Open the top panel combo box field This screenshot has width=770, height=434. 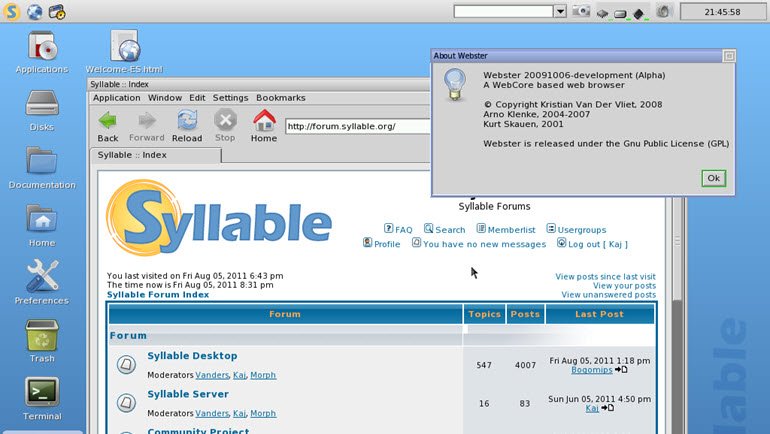click(503, 12)
